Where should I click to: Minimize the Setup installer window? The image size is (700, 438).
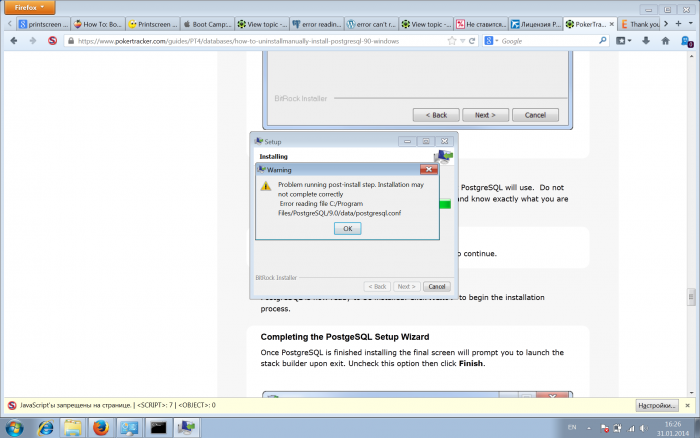tap(407, 141)
